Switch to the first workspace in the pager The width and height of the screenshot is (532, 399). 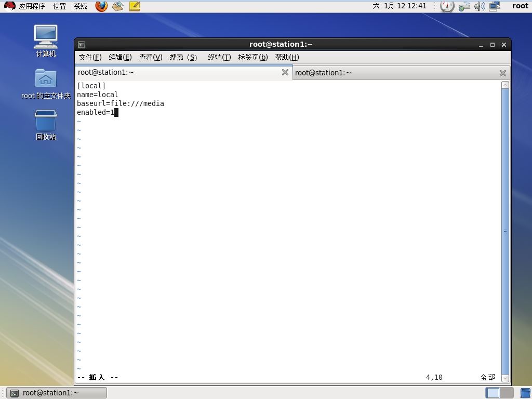tap(493, 393)
